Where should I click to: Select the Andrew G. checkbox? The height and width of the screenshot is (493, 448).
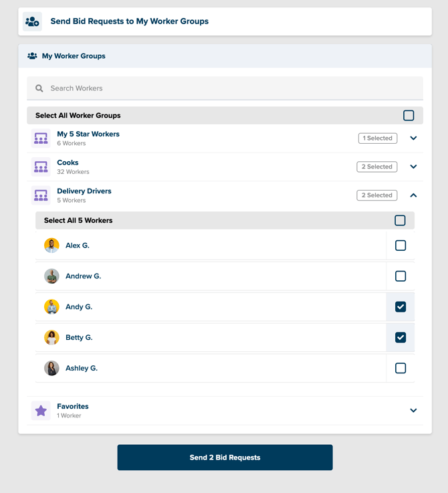[401, 276]
